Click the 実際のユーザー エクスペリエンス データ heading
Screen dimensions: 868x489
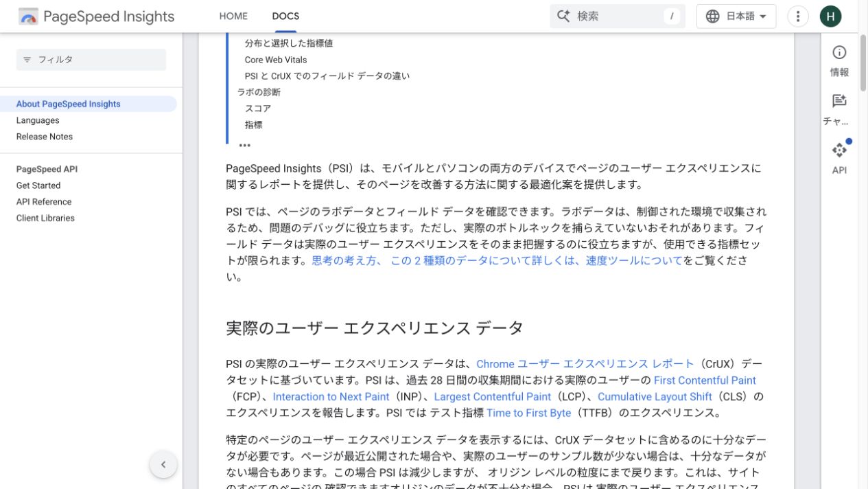click(x=375, y=328)
